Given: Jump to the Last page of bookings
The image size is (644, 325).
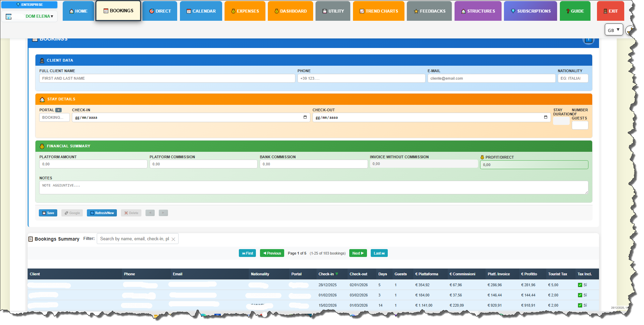Looking at the screenshot, I should (379, 253).
